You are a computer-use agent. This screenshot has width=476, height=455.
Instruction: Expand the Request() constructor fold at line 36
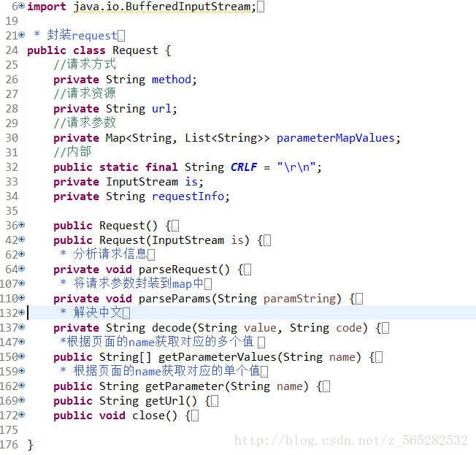pos(22,225)
